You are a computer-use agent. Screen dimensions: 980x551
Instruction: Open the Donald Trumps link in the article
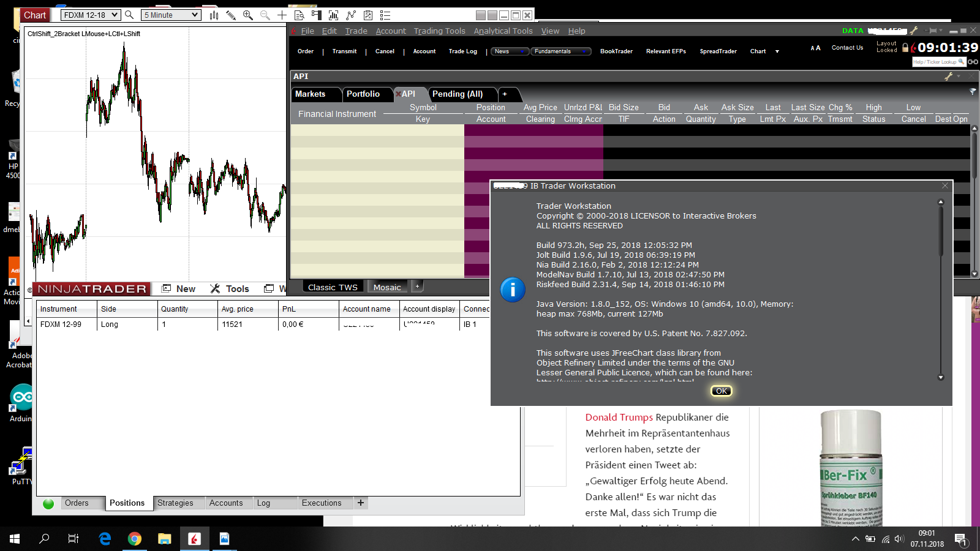click(619, 418)
